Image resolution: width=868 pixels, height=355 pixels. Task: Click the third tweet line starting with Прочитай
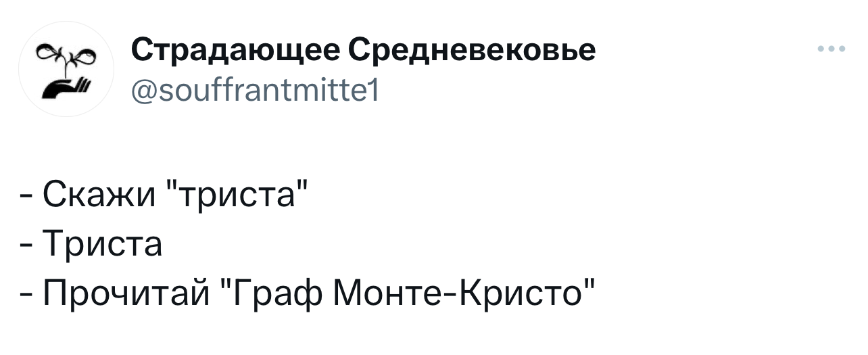click(308, 291)
